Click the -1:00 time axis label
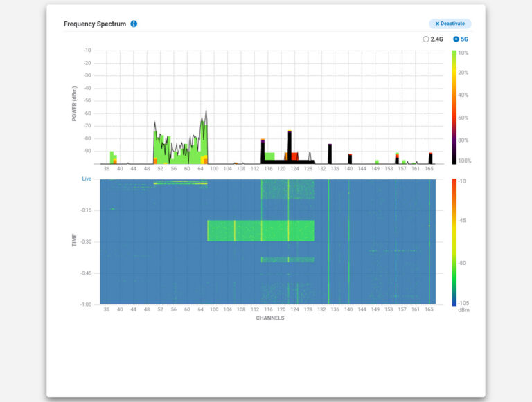 (87, 304)
